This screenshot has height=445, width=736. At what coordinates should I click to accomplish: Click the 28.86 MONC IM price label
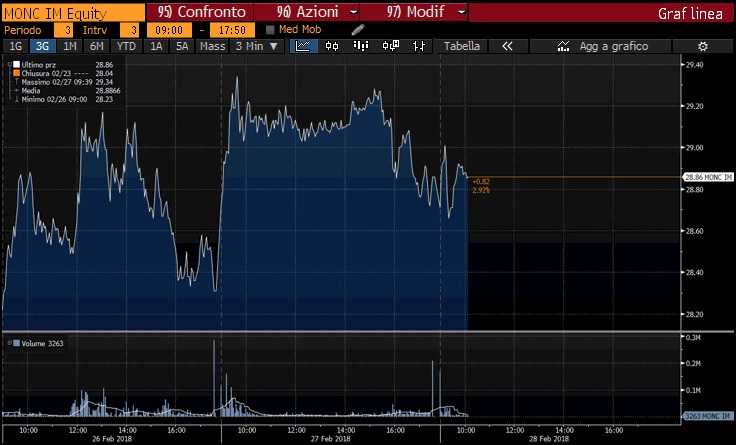(x=708, y=177)
